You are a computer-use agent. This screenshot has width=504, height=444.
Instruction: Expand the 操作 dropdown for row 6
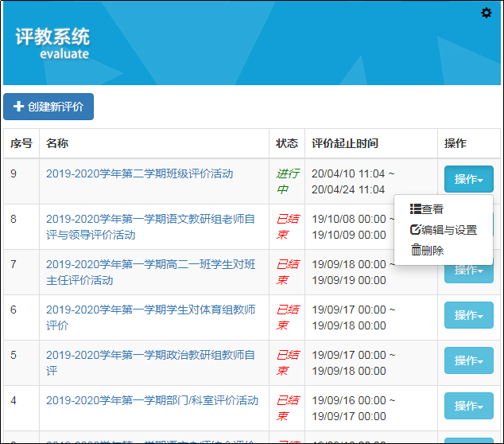click(x=468, y=315)
